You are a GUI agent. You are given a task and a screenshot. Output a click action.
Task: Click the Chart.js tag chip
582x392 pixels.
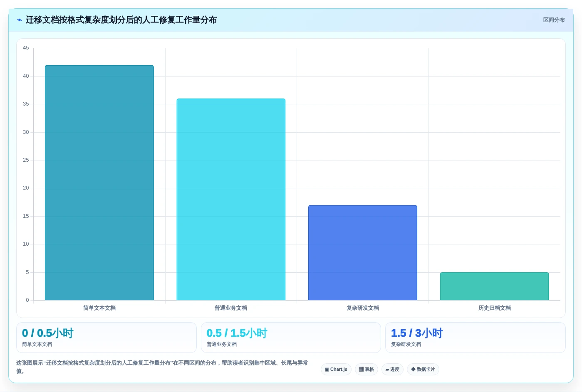pos(336,369)
